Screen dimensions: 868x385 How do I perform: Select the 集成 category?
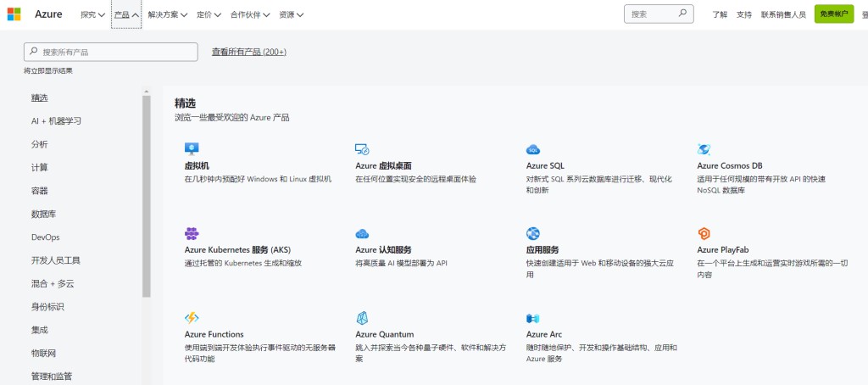(x=40, y=330)
